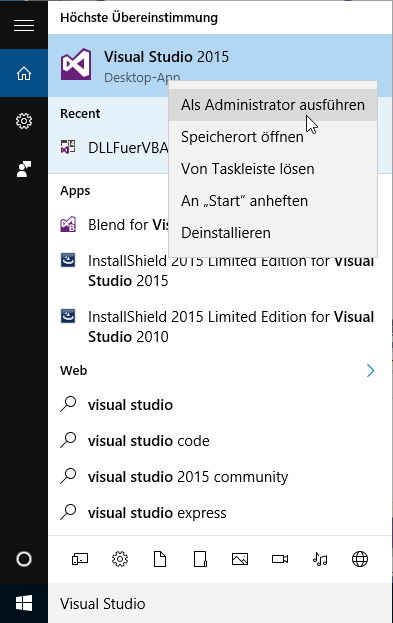Open the Feedback person icon in sidebar
Image resolution: width=393 pixels, height=623 pixels.
[x=24, y=169]
